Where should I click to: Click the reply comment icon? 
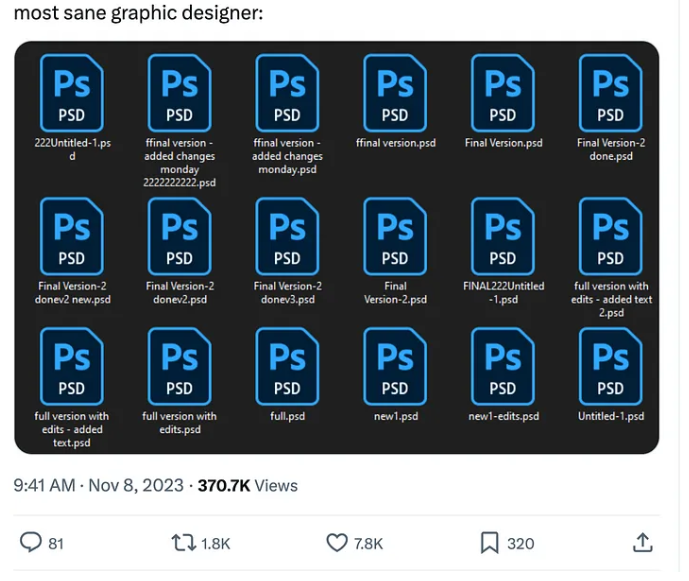pyautogui.click(x=32, y=543)
